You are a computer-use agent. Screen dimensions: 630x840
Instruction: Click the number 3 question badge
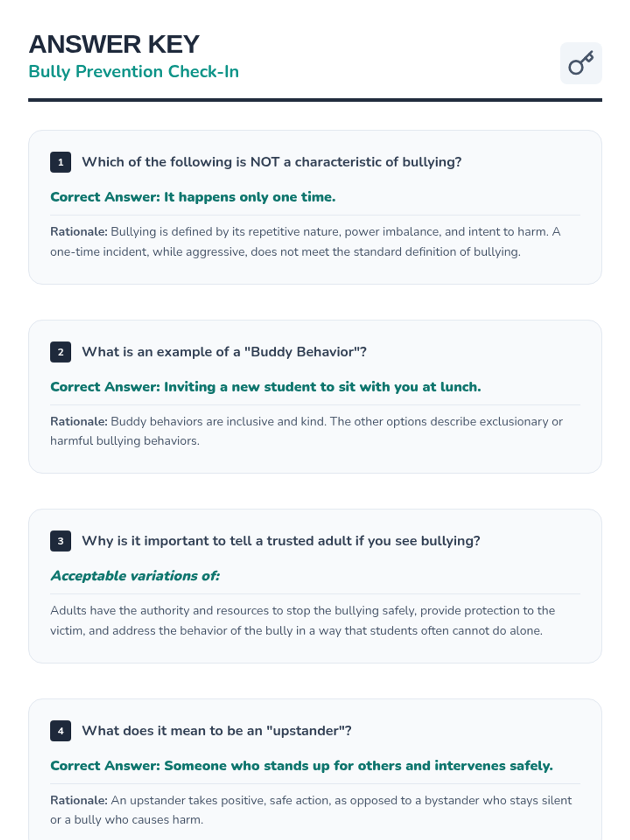[60, 541]
